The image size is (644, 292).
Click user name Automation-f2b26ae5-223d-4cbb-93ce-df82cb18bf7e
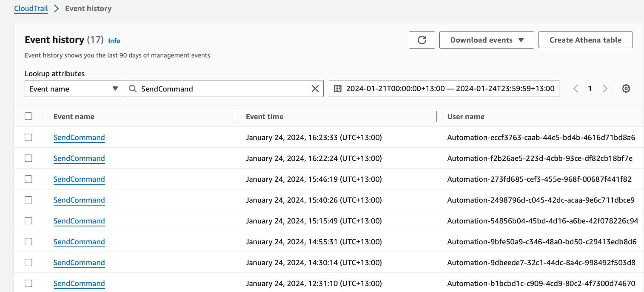(x=540, y=158)
